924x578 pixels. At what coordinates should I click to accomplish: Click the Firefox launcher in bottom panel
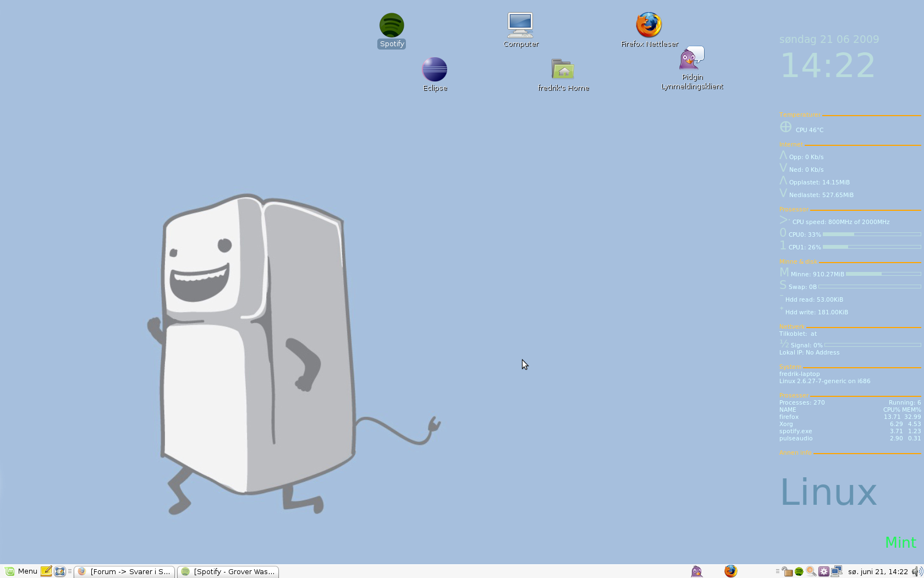coord(730,571)
